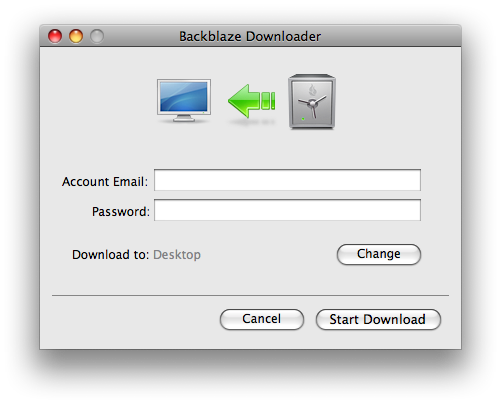501x404 pixels.
Task: Click the 'Download to:' label
Action: coord(110,255)
